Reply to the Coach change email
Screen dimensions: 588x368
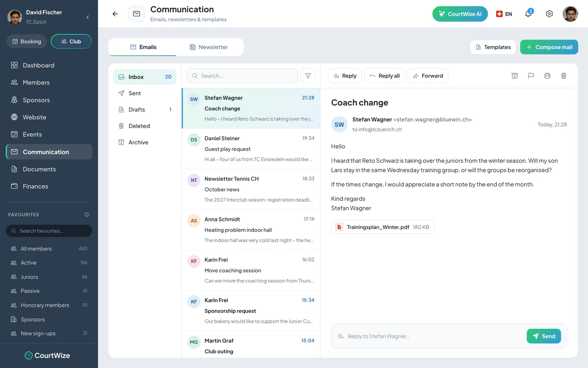pyautogui.click(x=345, y=76)
